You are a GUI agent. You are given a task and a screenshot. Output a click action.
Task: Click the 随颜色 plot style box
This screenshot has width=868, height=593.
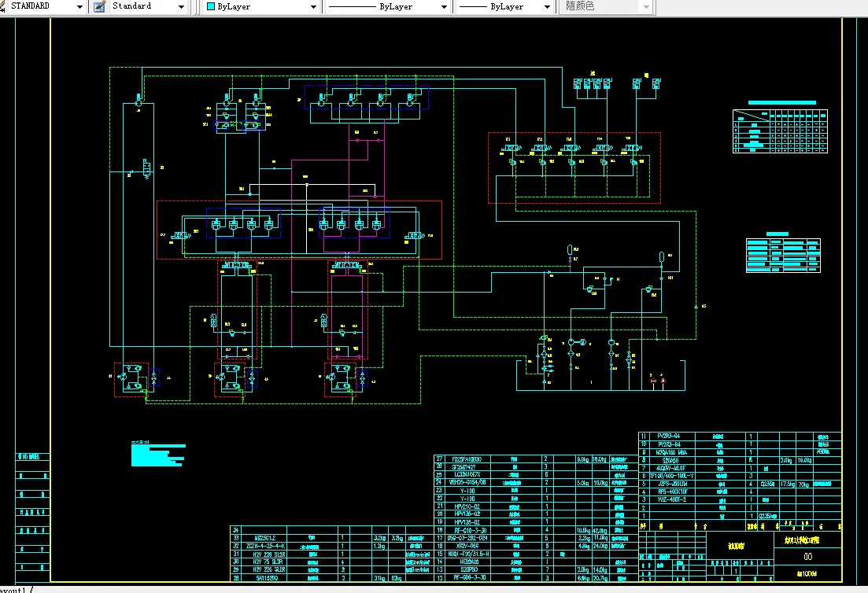(x=606, y=6)
